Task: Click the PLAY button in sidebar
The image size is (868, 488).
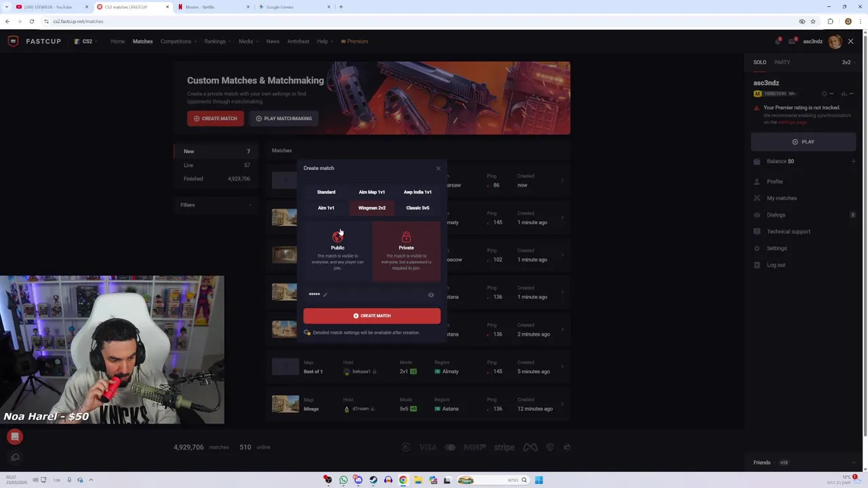Action: point(803,142)
